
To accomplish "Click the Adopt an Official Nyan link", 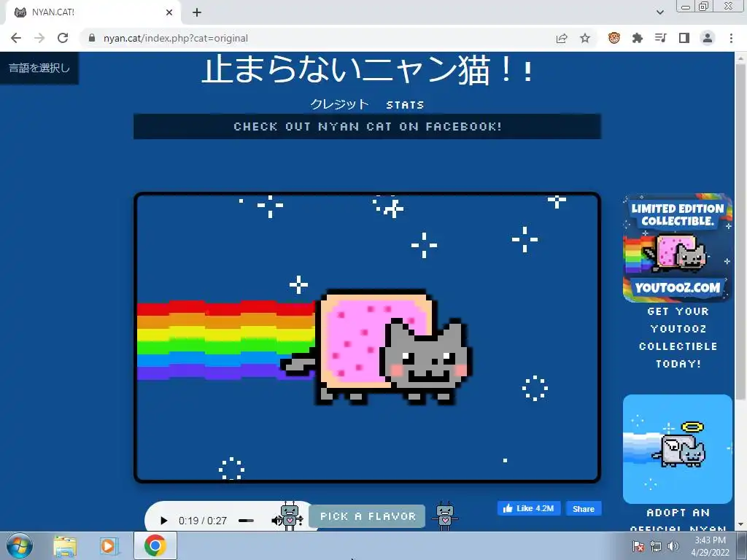I will [678, 520].
